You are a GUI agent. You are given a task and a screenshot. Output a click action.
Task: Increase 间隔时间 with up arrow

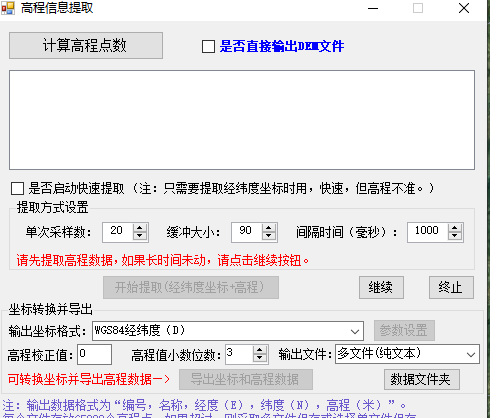[455, 228]
